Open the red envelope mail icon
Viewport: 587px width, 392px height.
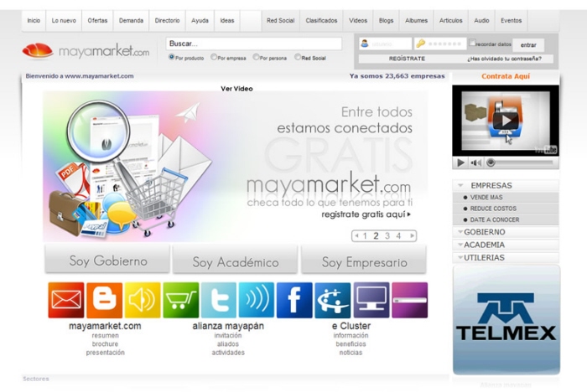click(66, 300)
